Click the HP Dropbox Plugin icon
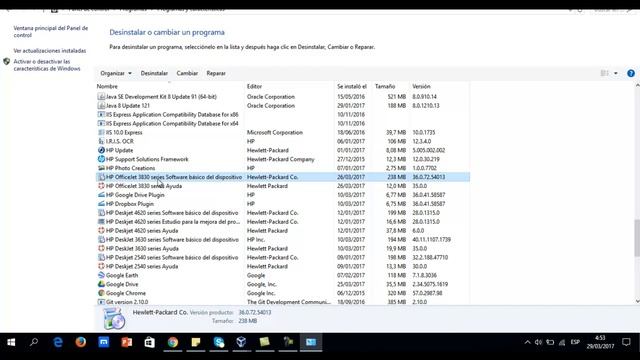The height and width of the screenshot is (360, 640). 101,204
